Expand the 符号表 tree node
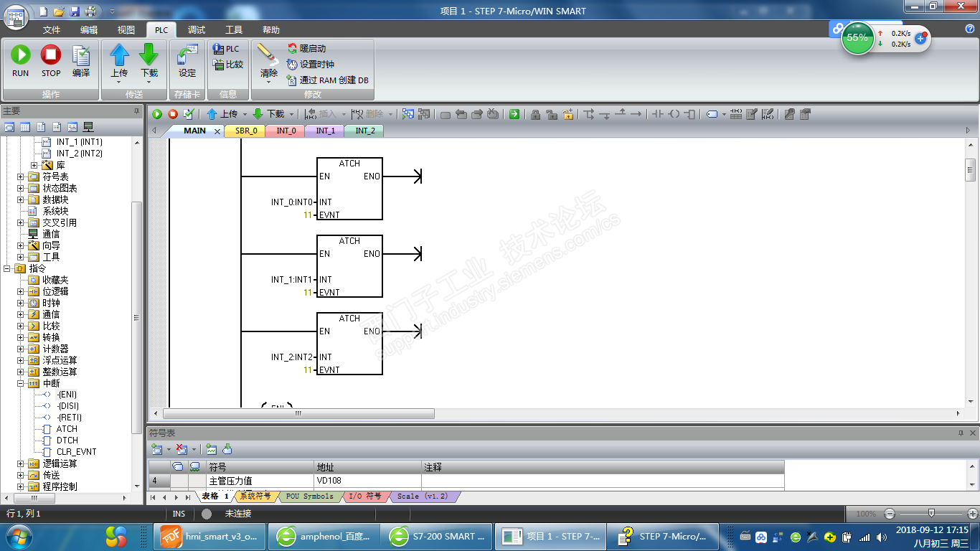Image resolution: width=980 pixels, height=551 pixels. [21, 176]
